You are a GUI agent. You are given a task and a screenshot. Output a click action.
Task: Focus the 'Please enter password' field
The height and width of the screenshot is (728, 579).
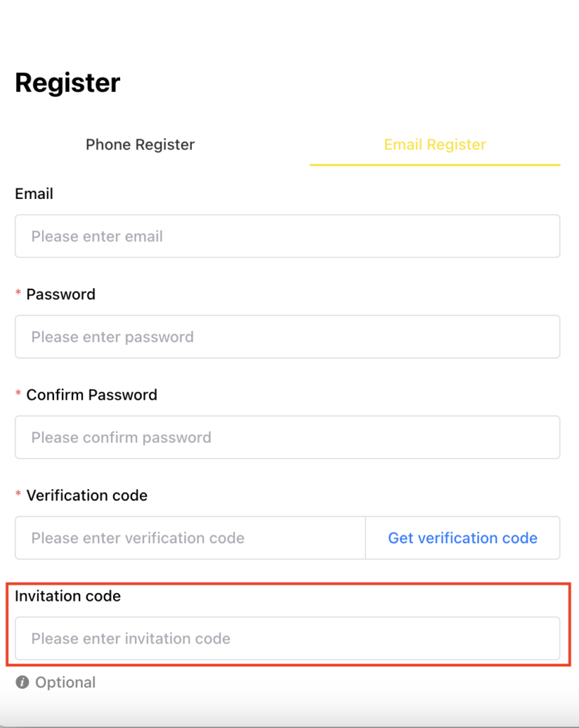[x=287, y=337]
